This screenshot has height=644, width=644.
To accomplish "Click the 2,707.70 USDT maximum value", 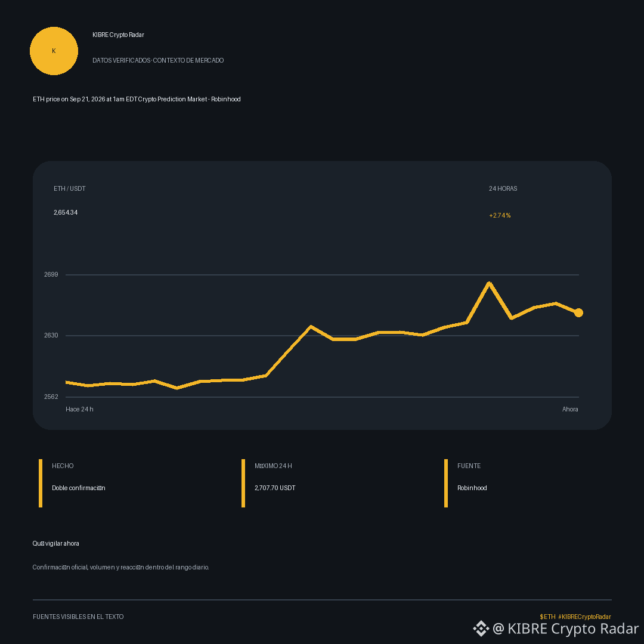I will [x=275, y=488].
